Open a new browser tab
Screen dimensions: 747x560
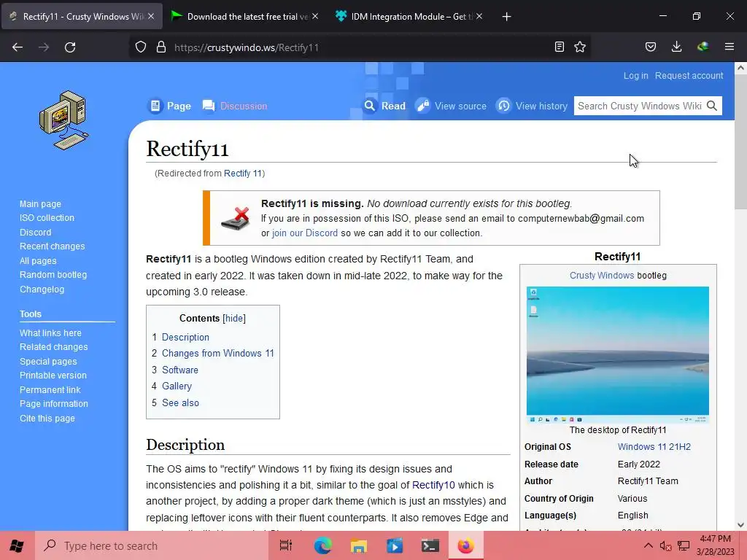tap(506, 17)
